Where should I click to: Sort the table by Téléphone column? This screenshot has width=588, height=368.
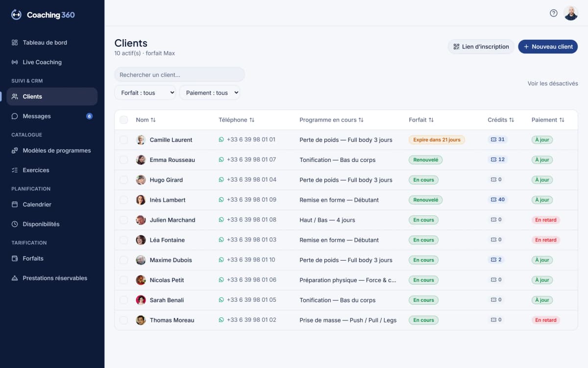(x=237, y=120)
